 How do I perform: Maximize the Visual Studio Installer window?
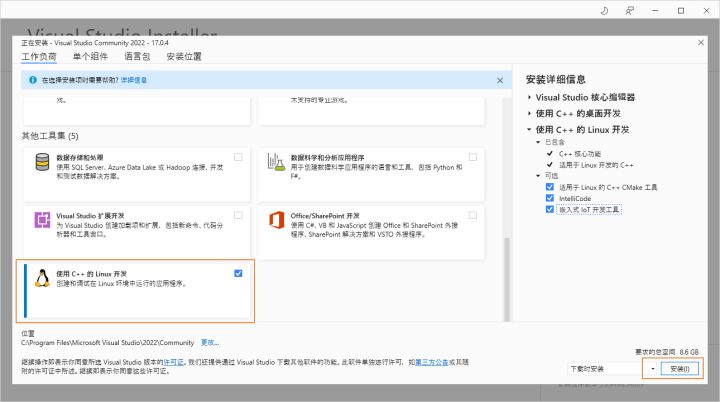[681, 11]
